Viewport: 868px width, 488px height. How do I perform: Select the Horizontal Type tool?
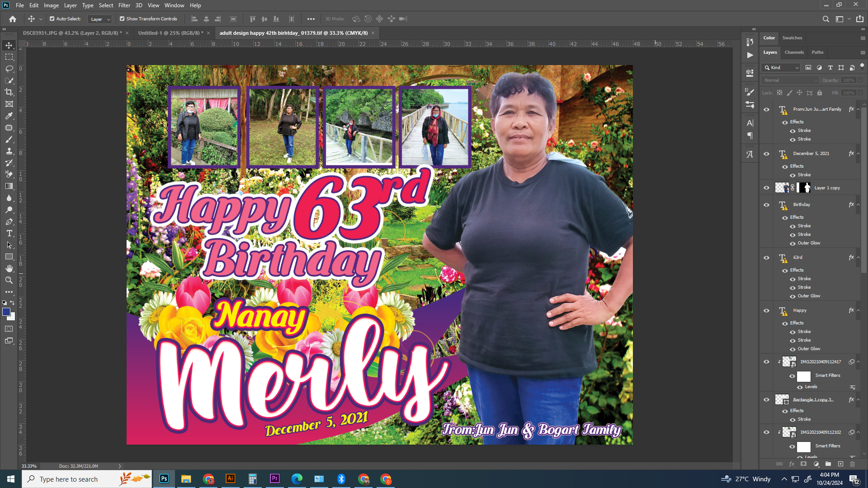click(9, 233)
